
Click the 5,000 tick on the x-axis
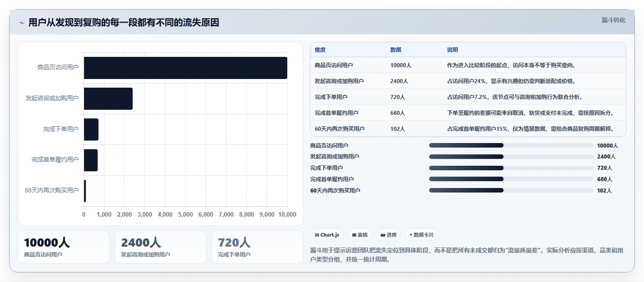(x=185, y=214)
